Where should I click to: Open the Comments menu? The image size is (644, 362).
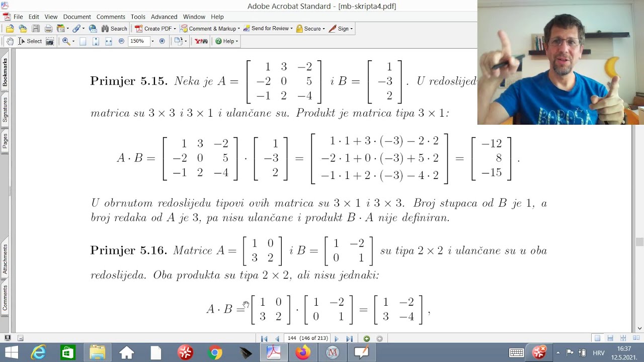(111, 17)
